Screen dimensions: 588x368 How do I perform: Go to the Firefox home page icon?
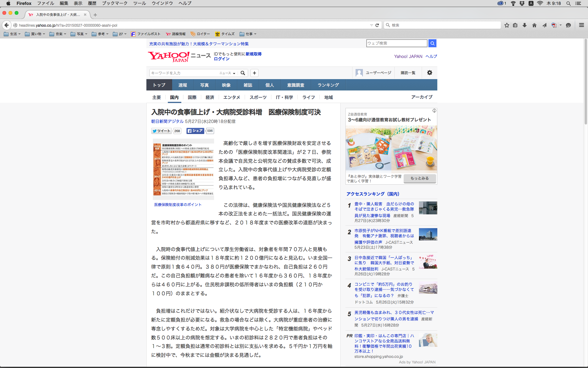tap(534, 25)
